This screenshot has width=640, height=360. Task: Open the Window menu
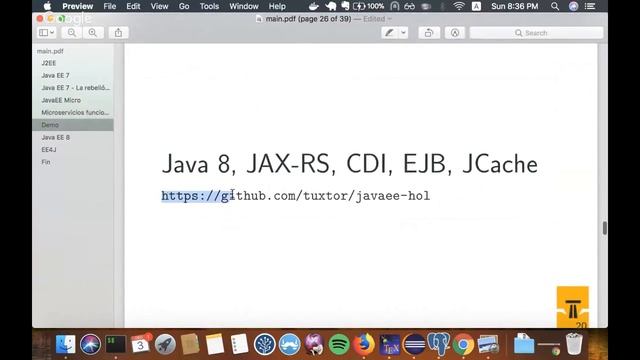(x=244, y=6)
